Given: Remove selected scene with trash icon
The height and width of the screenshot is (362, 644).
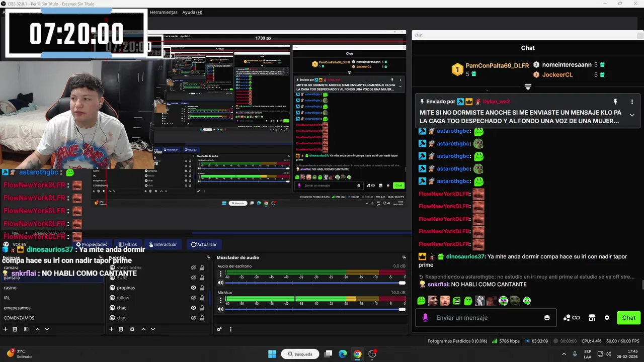Looking at the screenshot, I should pos(15,329).
